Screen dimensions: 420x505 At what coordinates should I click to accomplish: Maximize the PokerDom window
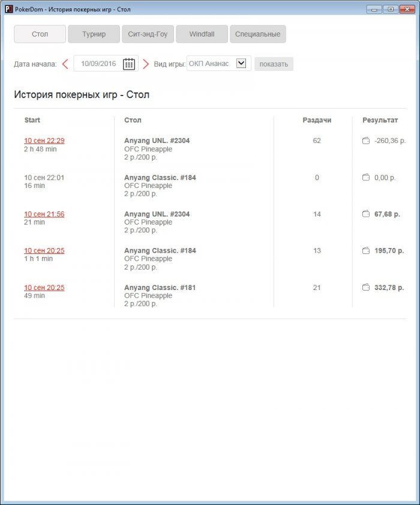(391, 10)
